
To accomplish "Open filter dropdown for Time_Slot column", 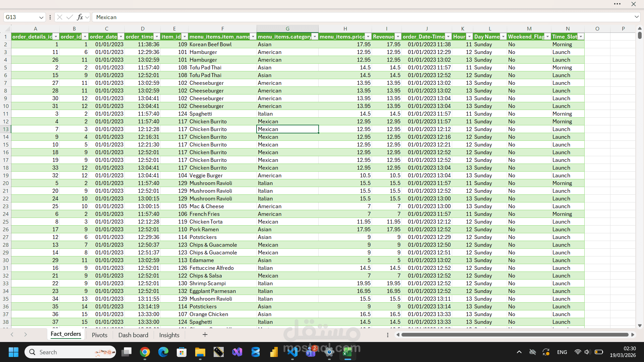I will pos(581,37).
